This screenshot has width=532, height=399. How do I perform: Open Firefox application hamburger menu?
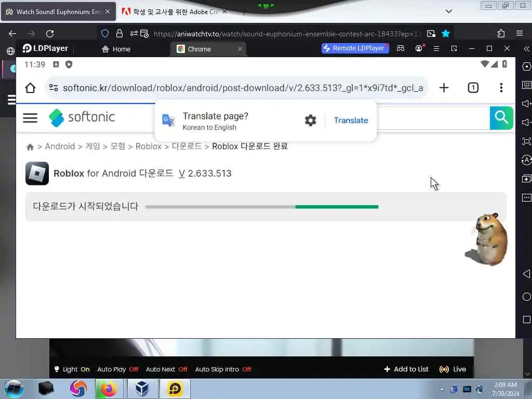[520, 33]
